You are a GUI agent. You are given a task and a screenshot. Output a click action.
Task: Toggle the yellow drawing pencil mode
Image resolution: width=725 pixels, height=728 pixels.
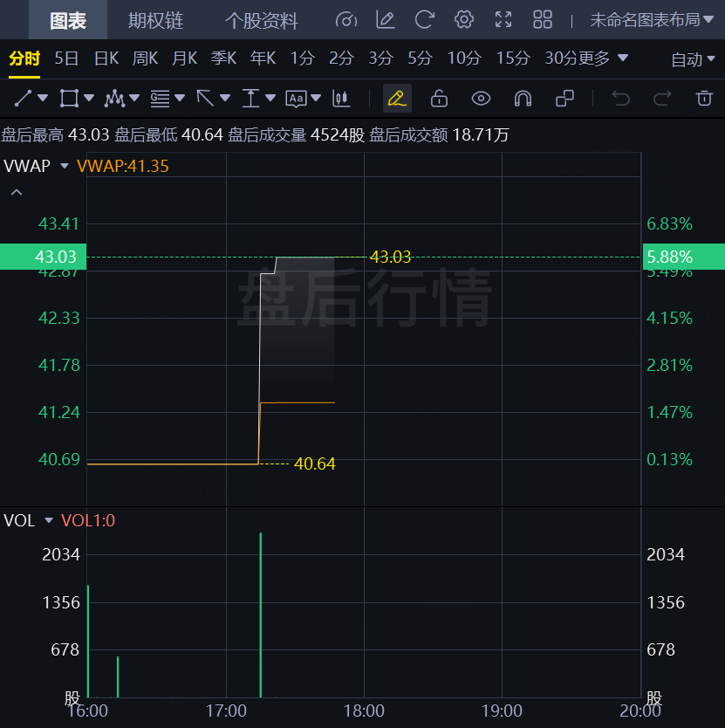point(397,99)
